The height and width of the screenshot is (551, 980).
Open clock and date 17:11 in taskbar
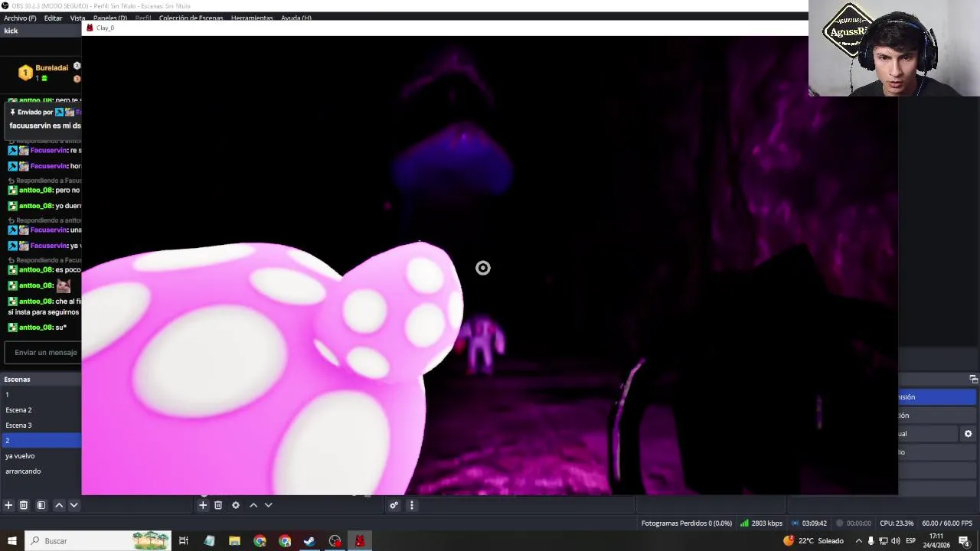[x=936, y=541]
